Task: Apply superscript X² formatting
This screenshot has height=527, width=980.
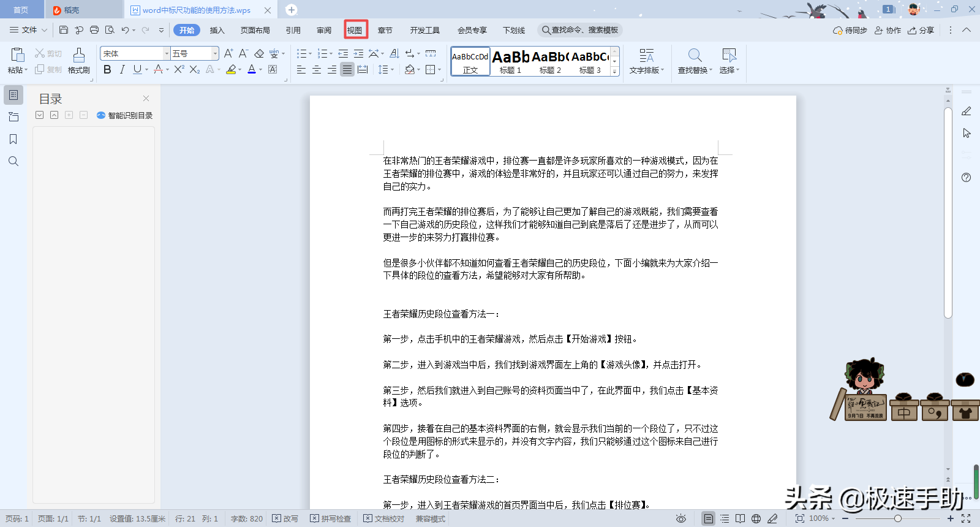Action: click(179, 70)
